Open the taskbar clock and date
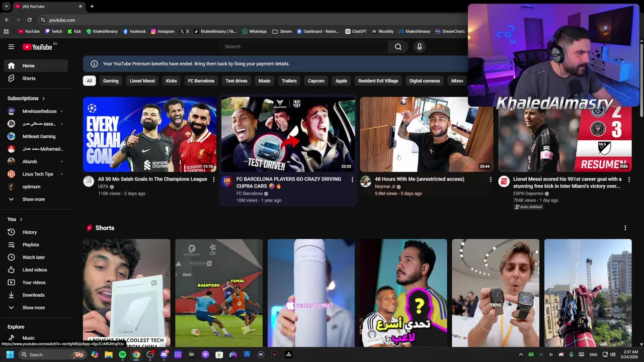The image size is (644, 362). point(629,354)
